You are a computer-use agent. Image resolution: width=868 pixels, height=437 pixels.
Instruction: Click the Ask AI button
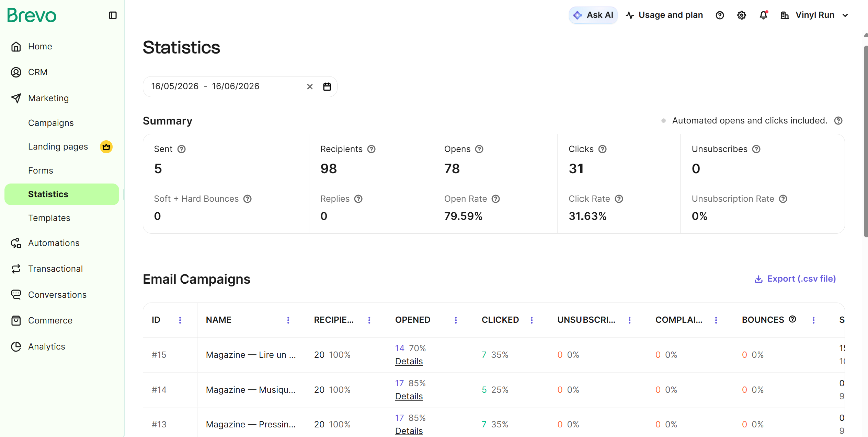pos(593,15)
